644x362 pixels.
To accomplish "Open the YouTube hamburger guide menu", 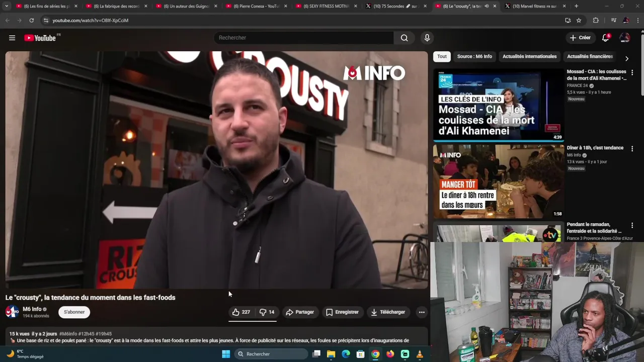I will coord(12,38).
